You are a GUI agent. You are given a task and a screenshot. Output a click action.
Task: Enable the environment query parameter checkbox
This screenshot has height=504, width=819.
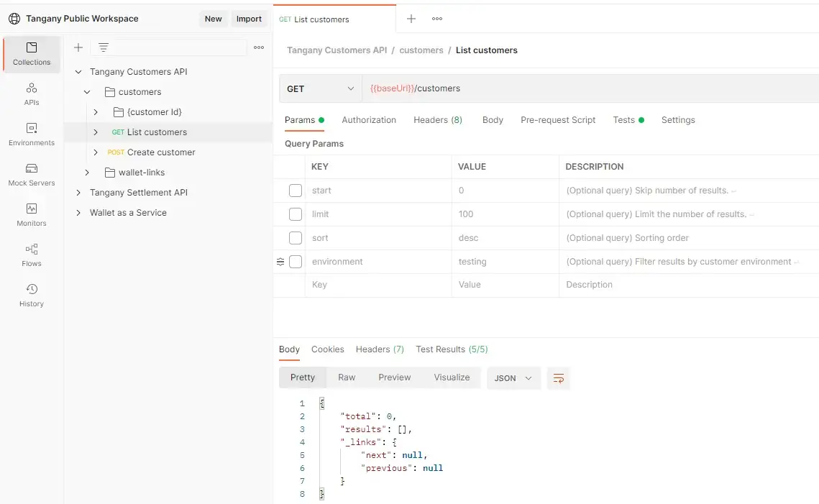[296, 262]
